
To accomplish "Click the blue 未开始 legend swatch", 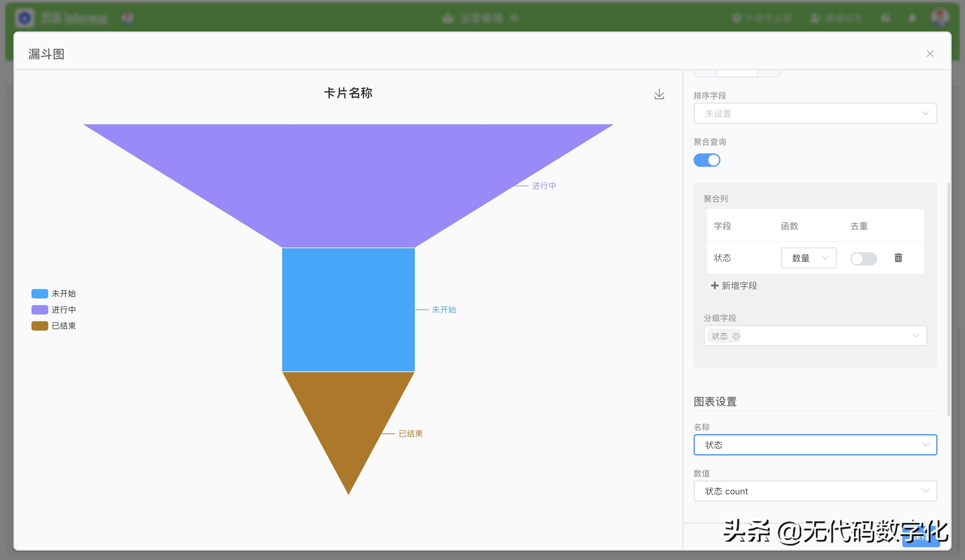I will click(40, 294).
